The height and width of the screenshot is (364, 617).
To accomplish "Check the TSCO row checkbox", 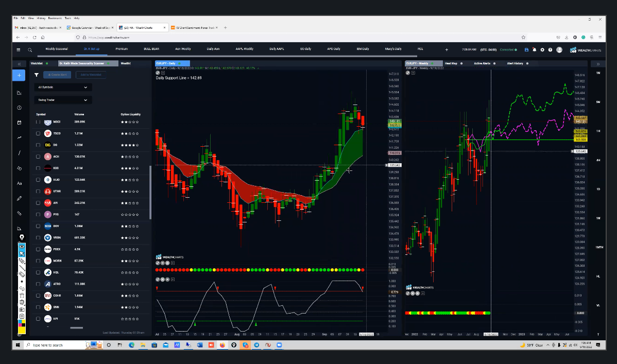I will tap(38, 133).
